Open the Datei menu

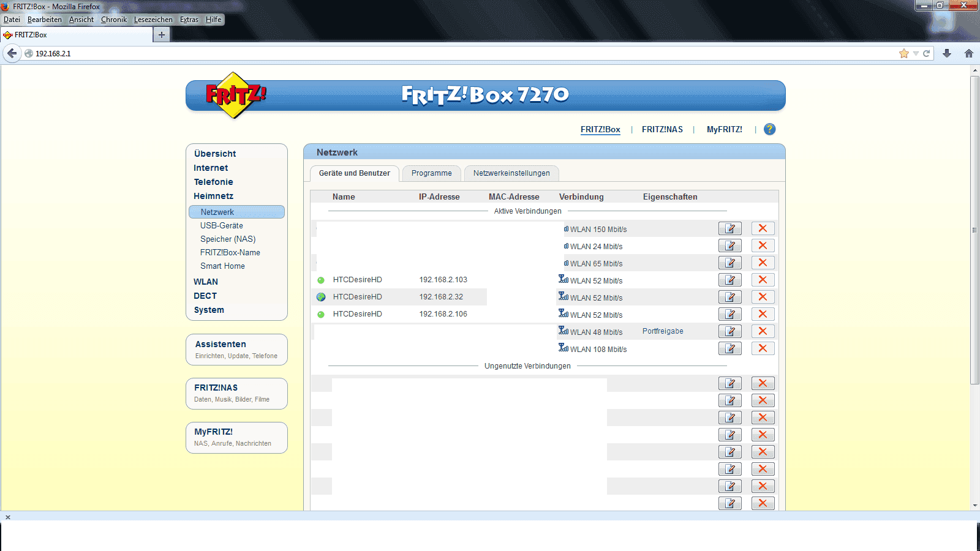click(12, 20)
